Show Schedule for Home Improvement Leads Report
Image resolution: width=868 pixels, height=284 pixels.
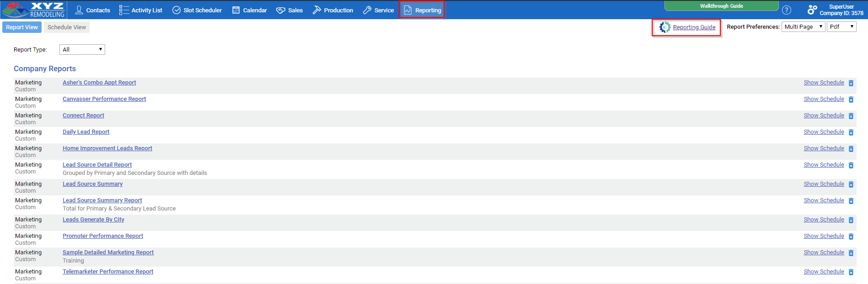(824, 148)
